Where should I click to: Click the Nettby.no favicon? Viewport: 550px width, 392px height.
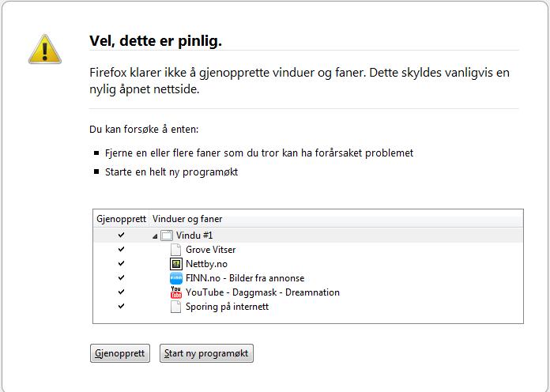coord(175,264)
